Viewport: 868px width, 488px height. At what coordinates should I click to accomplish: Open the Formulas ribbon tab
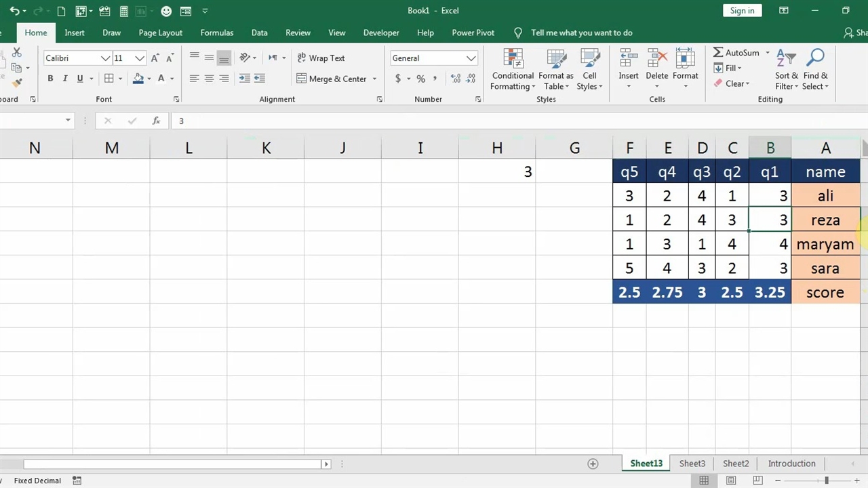(217, 33)
